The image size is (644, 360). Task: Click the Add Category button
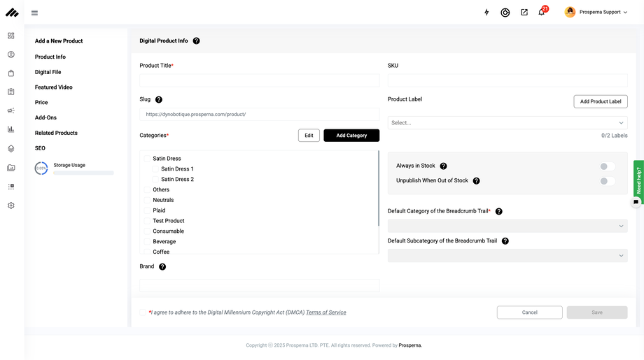pyautogui.click(x=351, y=136)
